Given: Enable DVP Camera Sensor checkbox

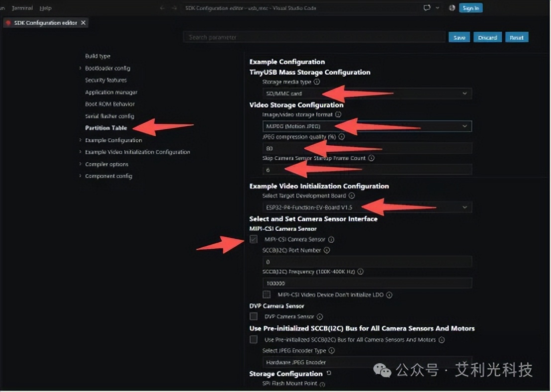Looking at the screenshot, I should click(x=253, y=316).
